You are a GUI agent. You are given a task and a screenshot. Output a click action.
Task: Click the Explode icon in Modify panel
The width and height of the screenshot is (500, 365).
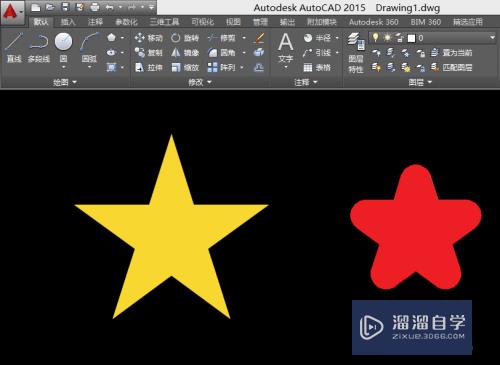tap(259, 53)
